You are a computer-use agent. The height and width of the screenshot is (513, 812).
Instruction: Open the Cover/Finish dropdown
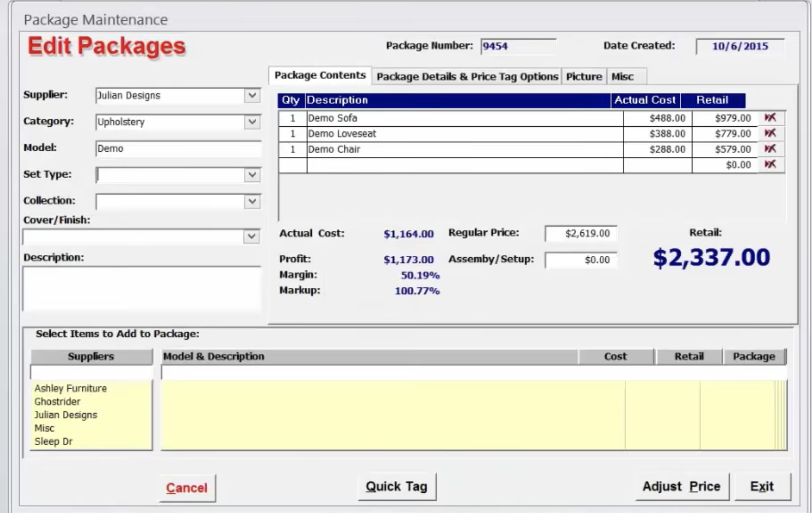(x=251, y=237)
